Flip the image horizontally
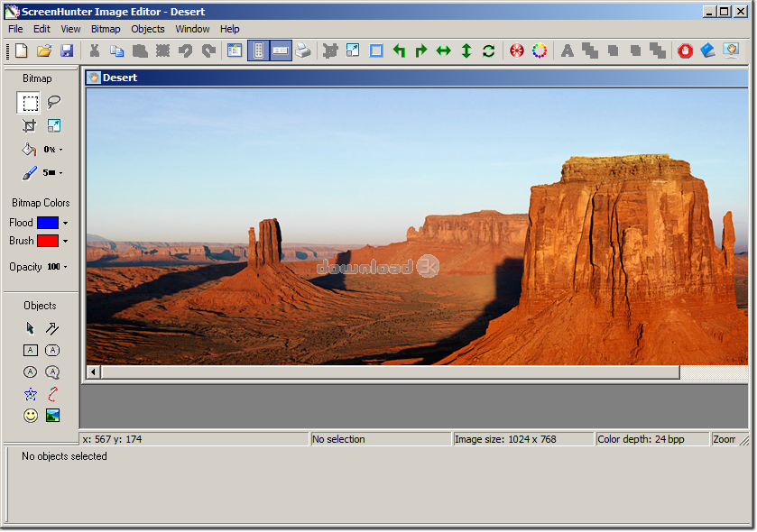 443,51
